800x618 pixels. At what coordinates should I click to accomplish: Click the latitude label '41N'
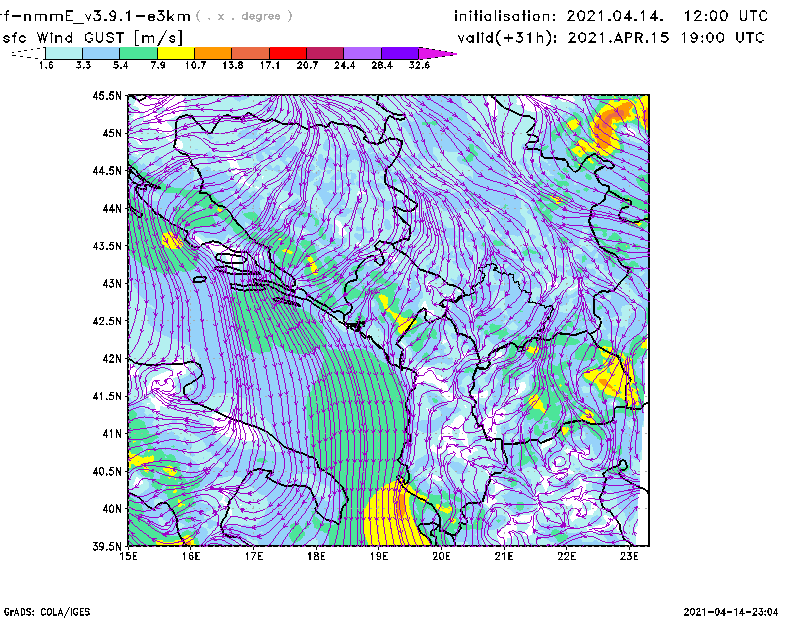click(x=112, y=434)
